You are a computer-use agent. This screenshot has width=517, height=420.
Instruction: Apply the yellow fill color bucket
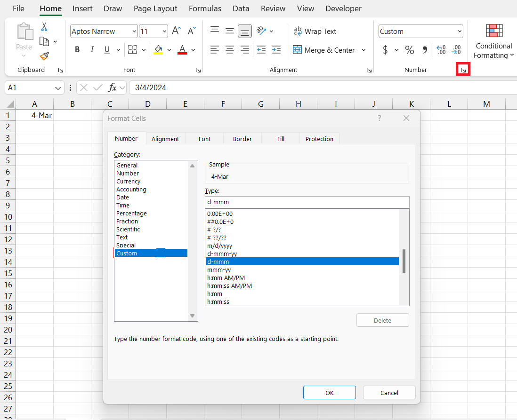click(158, 50)
